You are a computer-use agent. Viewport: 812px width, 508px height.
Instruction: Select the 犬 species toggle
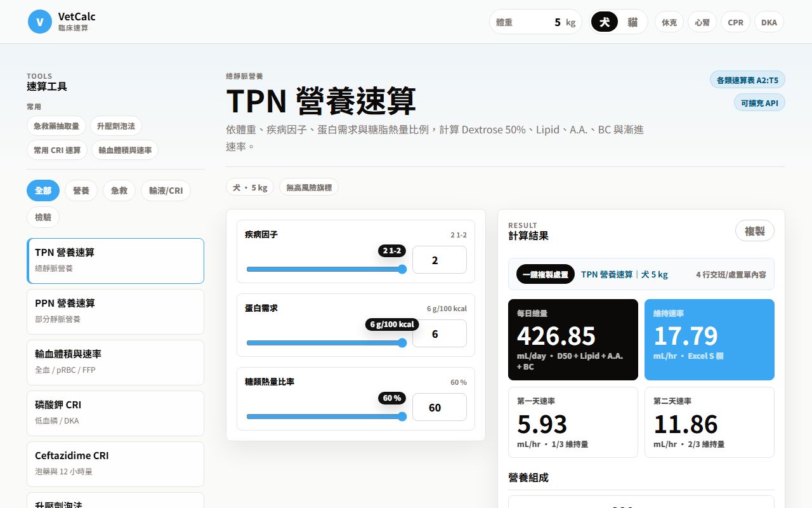pyautogui.click(x=605, y=22)
